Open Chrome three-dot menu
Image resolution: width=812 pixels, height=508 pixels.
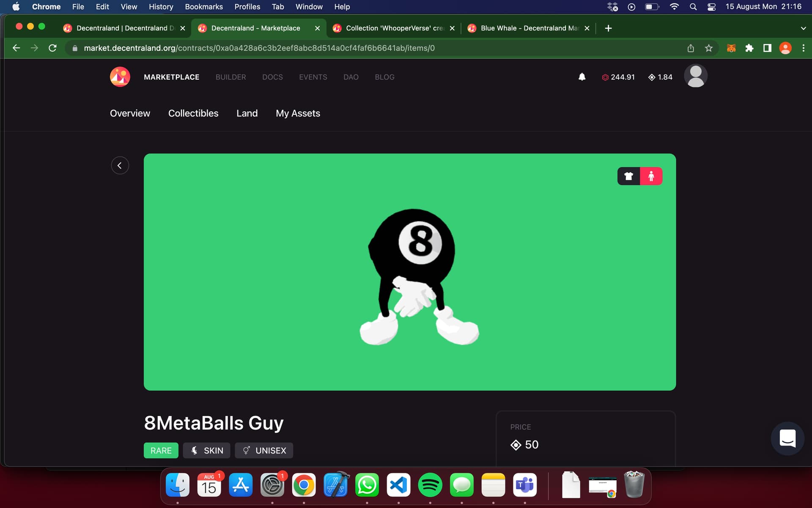point(803,48)
